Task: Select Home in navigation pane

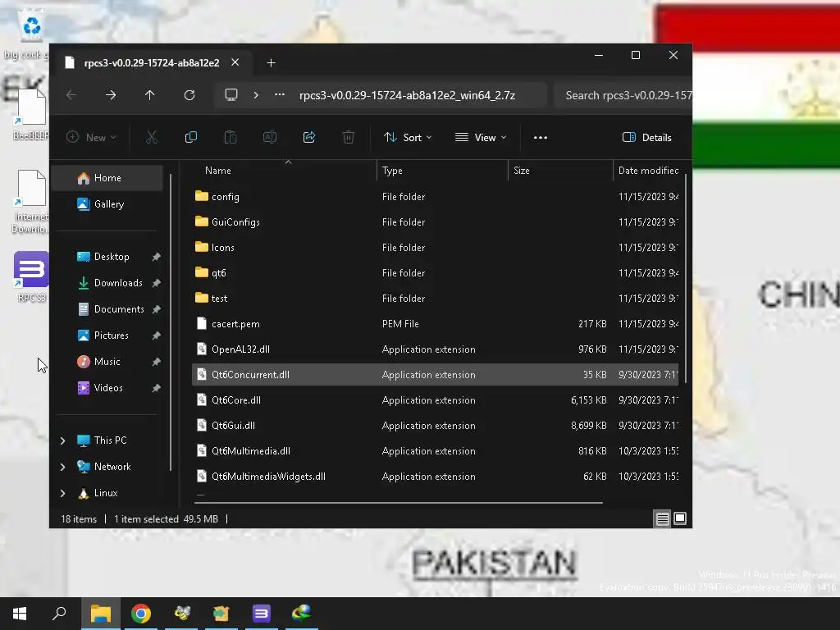Action: [x=109, y=178]
